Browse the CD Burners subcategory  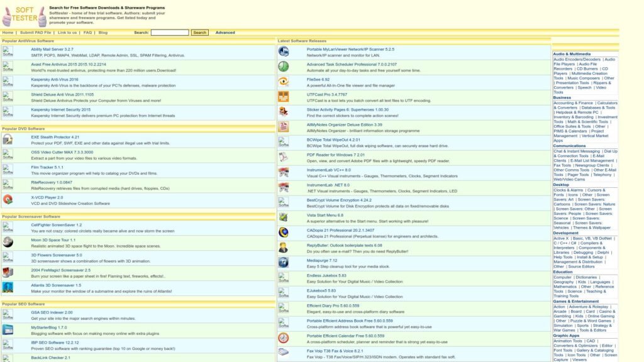(x=587, y=69)
